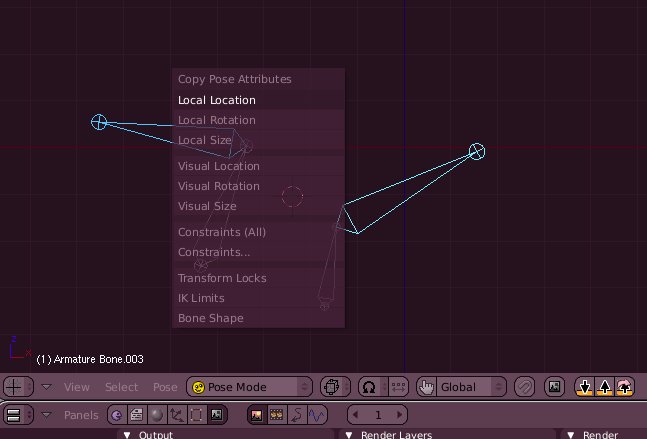
Task: Choose Local Rotation from the menu
Action: tap(258, 120)
